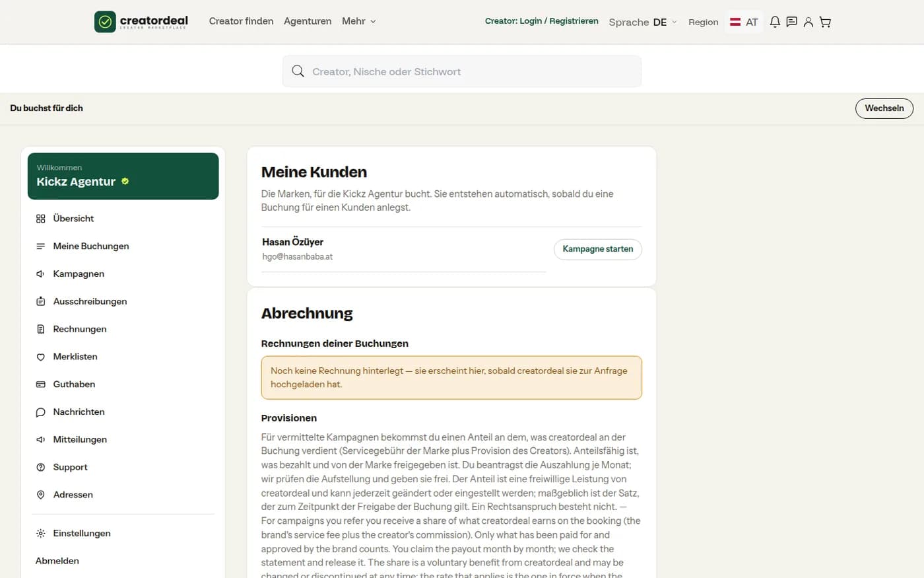Click customer name Hasan Özüyer
This screenshot has height=578, width=924.
(x=293, y=242)
